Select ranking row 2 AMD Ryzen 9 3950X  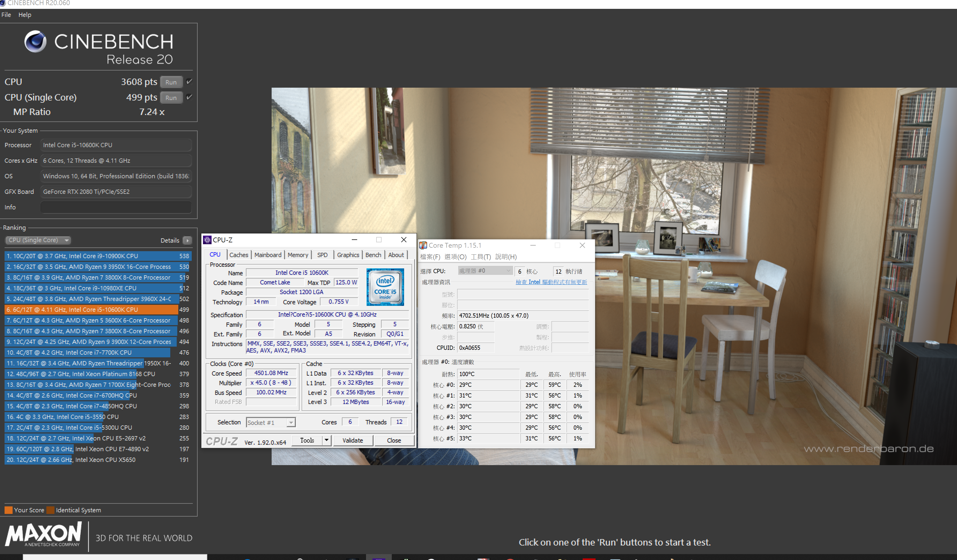pos(98,266)
